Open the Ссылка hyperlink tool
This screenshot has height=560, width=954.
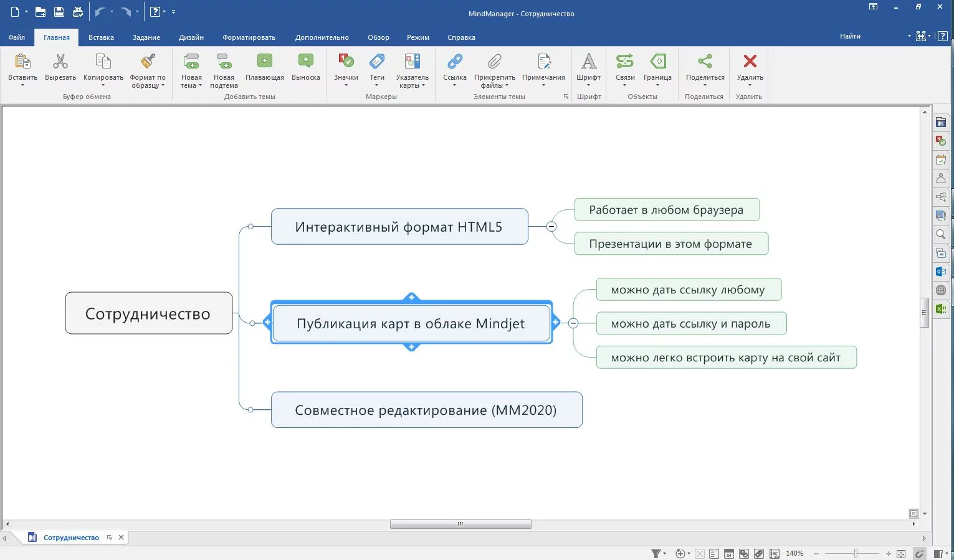pos(455,61)
